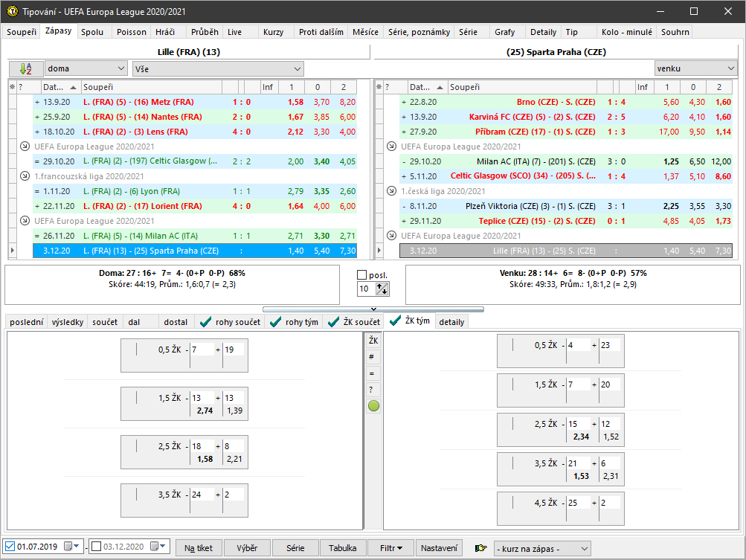Select the detaily lower tab
This screenshot has height=560, width=746.
click(451, 322)
